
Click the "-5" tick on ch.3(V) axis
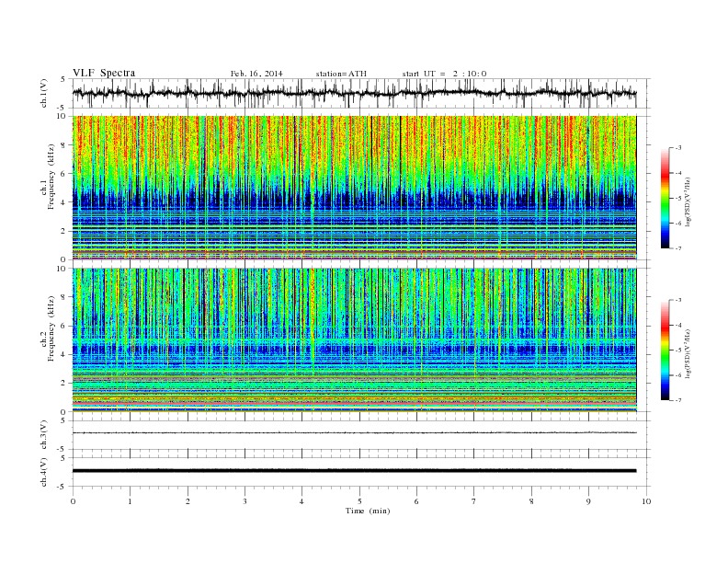point(63,449)
